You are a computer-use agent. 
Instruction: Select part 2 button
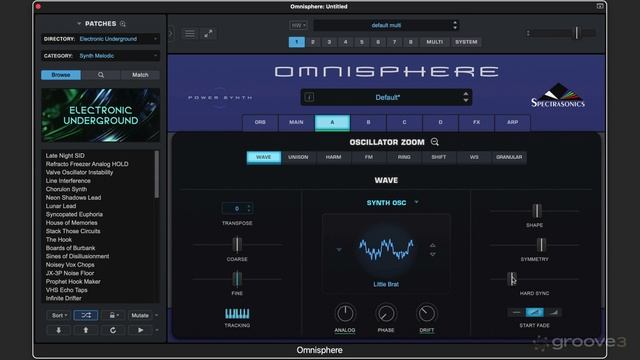313,42
